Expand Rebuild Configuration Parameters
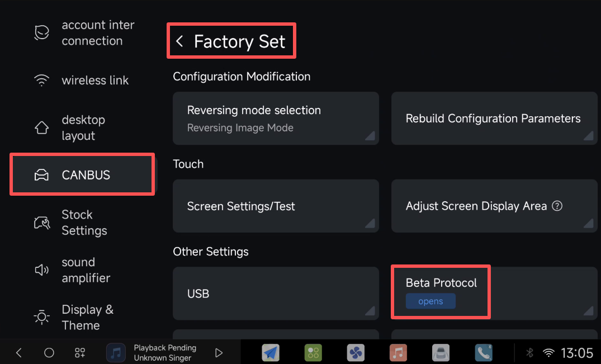 click(494, 119)
